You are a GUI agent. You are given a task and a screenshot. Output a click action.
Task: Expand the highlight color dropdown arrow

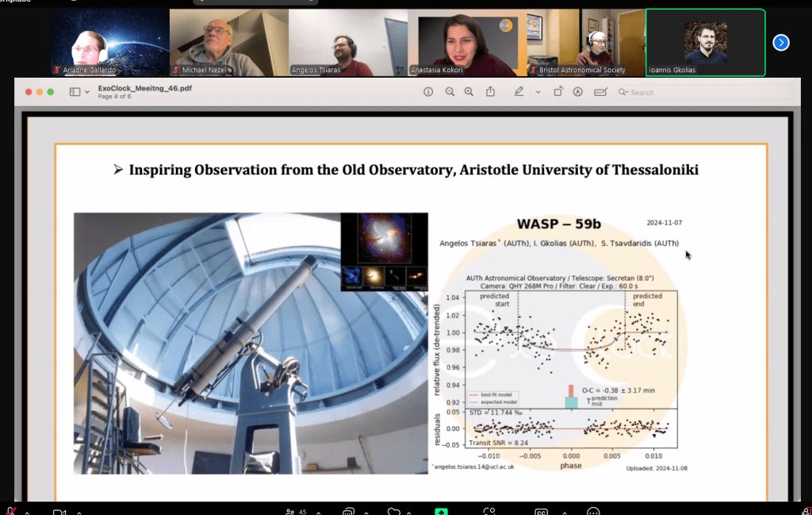tap(538, 92)
